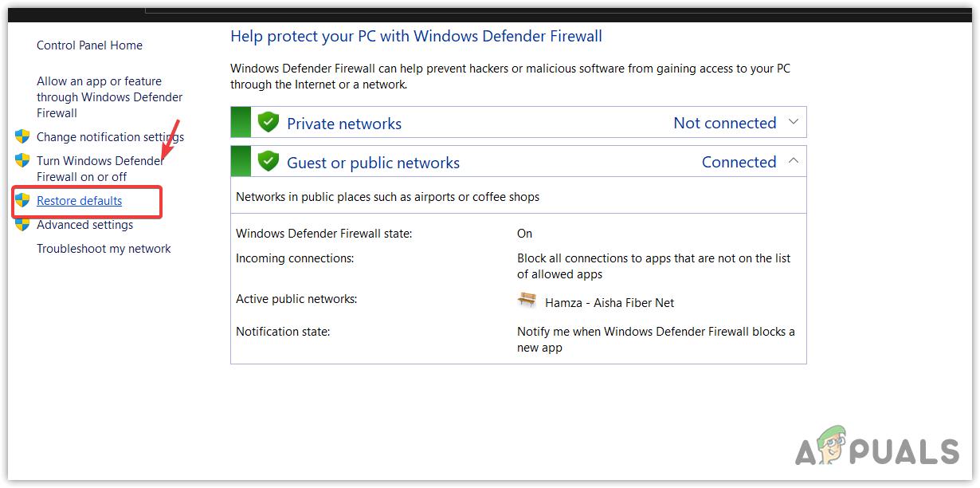This screenshot has width=980, height=488.
Task: Click the shield icon beside Turn Windows Defender Firewall
Action: tap(22, 160)
